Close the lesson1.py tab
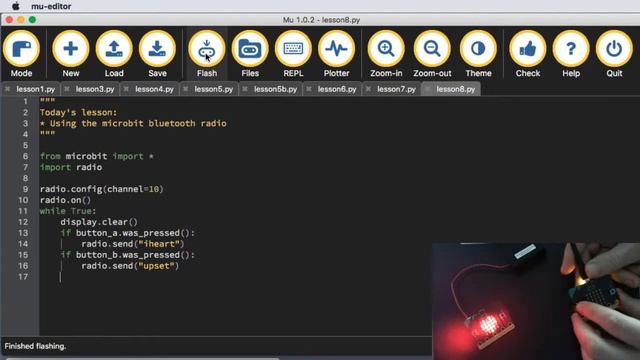 click(x=7, y=89)
